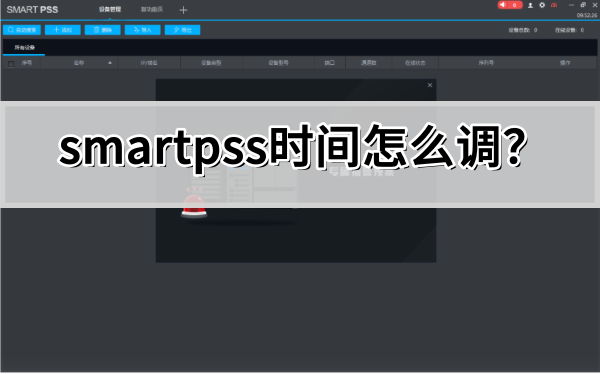Minimize the Smart PSS window
This screenshot has height=374, width=600.
point(571,5)
